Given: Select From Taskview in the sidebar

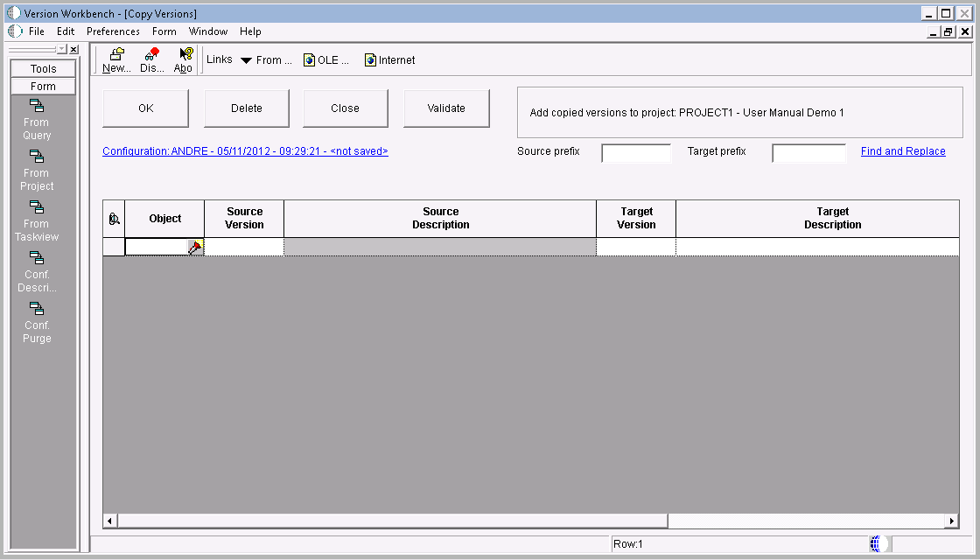Looking at the screenshot, I should [x=36, y=223].
